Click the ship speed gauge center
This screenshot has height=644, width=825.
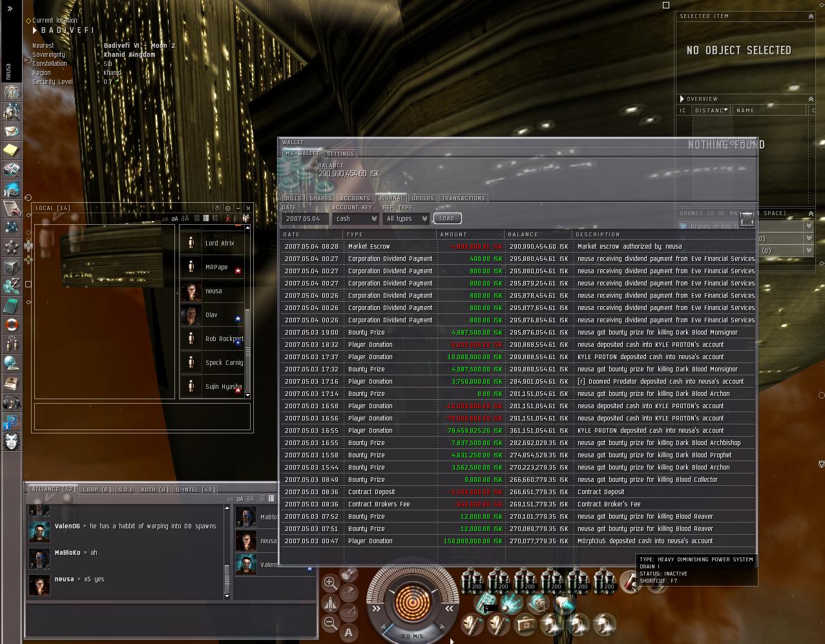412,602
